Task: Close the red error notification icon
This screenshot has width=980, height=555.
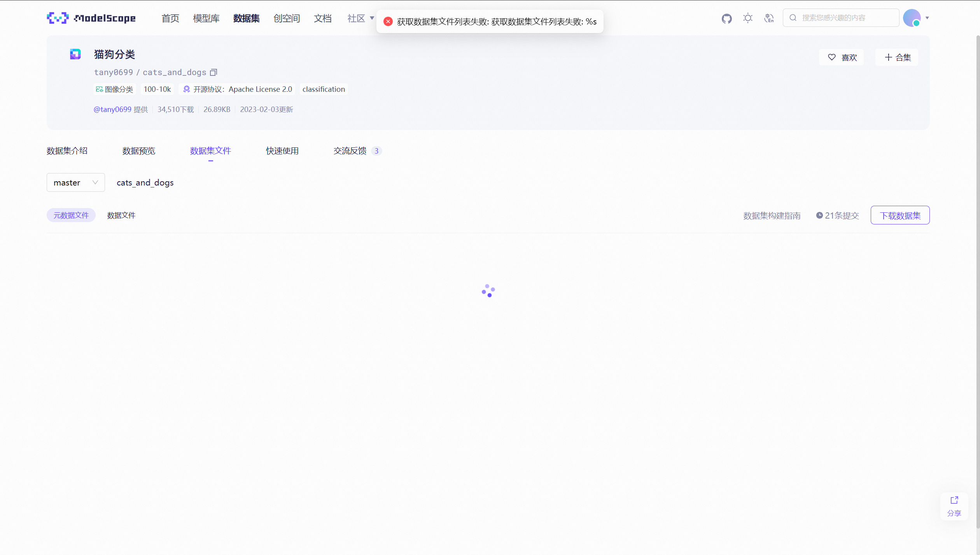Action: [x=388, y=22]
